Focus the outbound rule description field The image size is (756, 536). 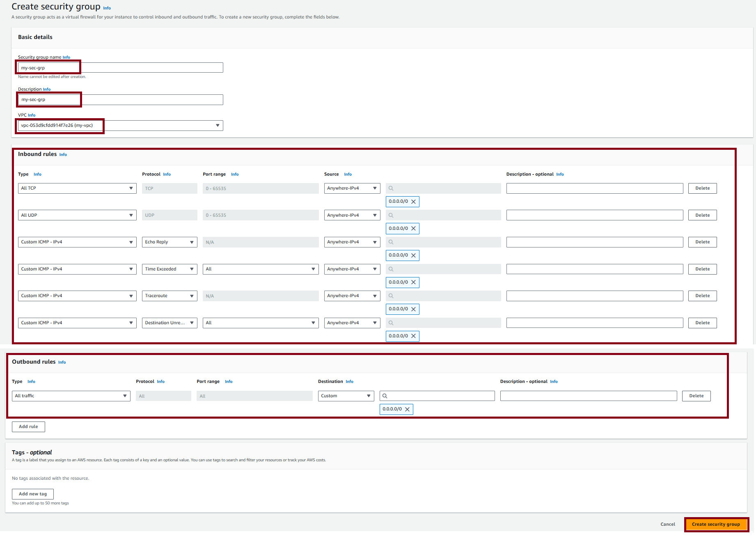(x=589, y=396)
